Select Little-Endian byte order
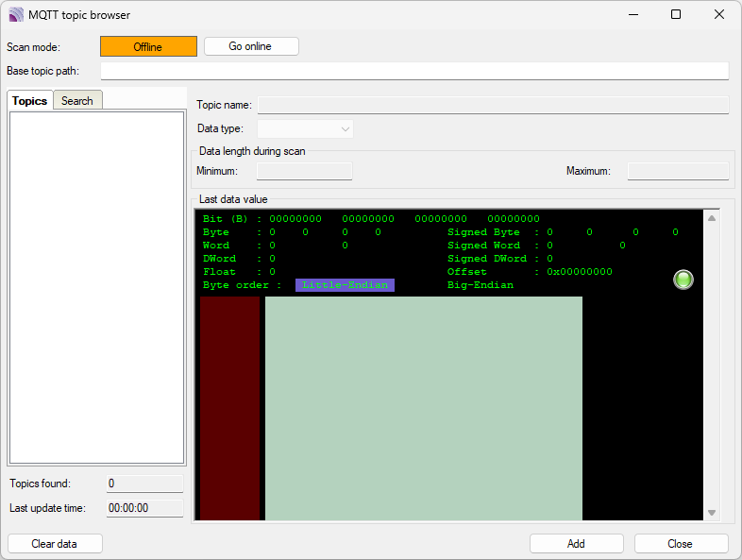Screen dimensions: 742x560 click(345, 285)
